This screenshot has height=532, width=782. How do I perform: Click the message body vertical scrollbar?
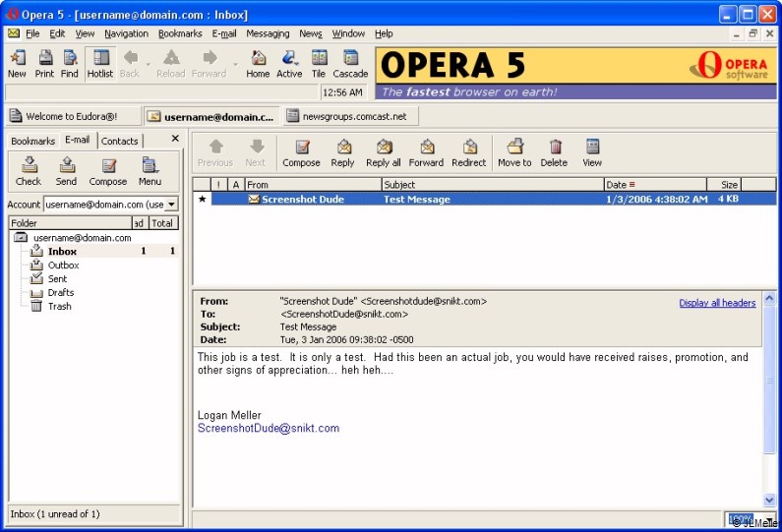(x=769, y=403)
